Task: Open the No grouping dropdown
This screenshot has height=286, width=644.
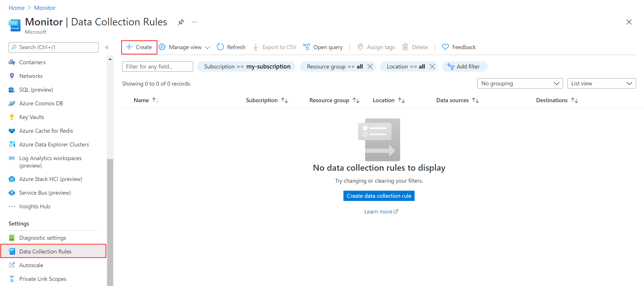Action: [x=520, y=83]
